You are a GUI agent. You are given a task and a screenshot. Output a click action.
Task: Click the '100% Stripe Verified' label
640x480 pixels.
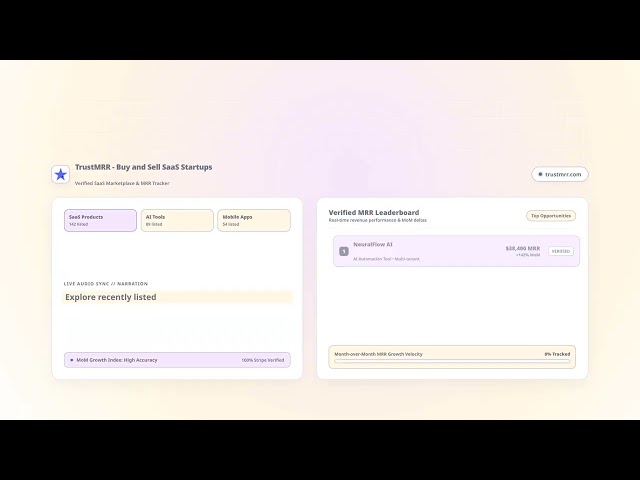[262, 360]
